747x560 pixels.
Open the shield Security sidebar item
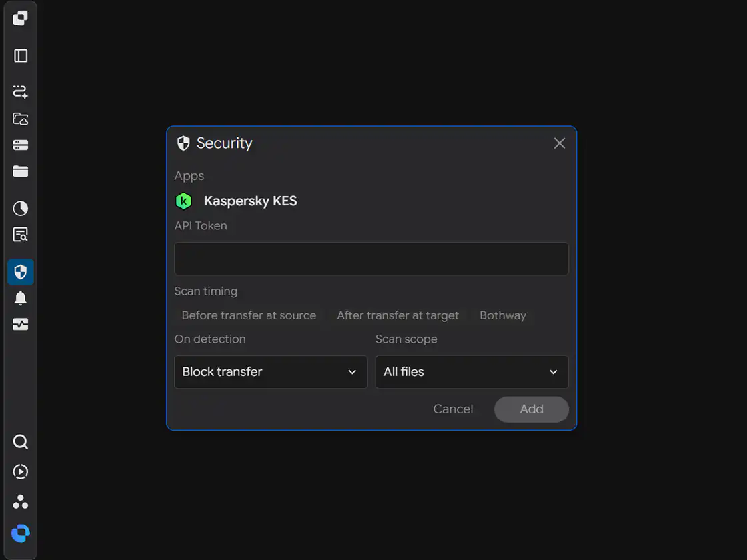tap(21, 272)
